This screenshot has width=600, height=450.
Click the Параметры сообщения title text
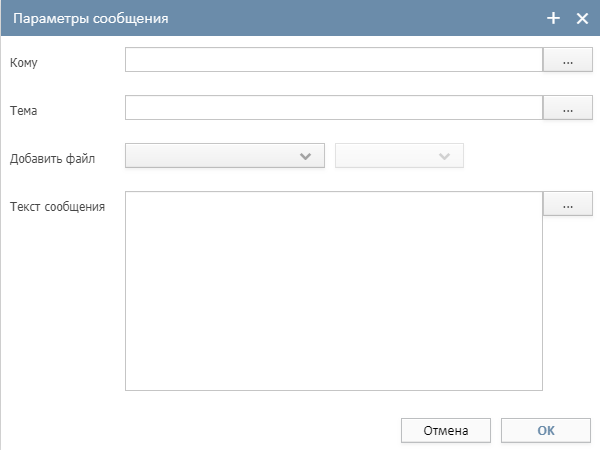[89, 18]
